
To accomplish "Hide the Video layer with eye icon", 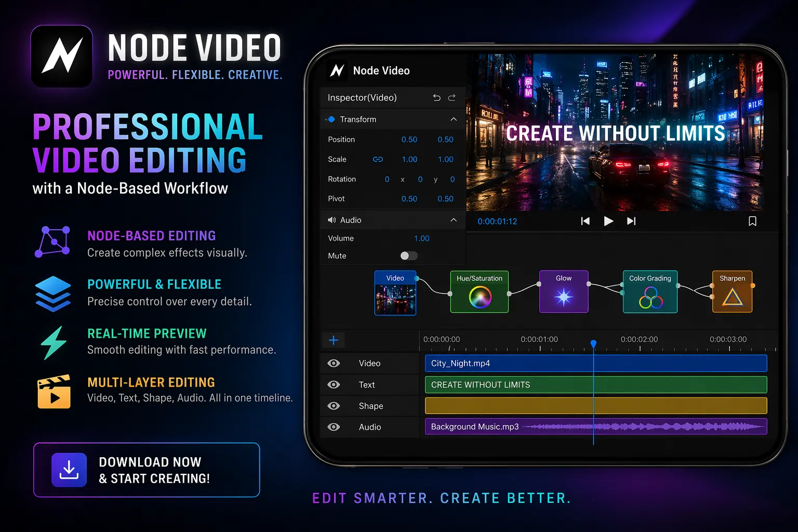I will coord(334,363).
